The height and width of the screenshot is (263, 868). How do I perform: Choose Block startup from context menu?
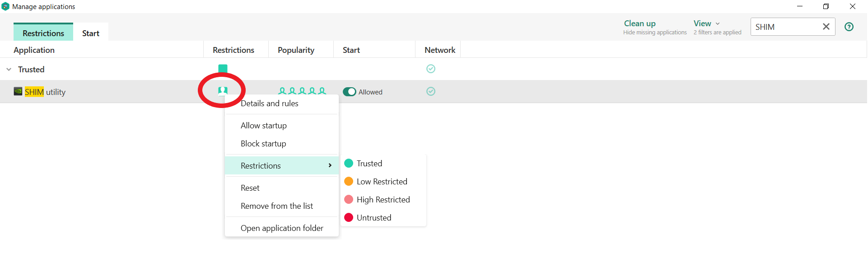click(x=263, y=144)
